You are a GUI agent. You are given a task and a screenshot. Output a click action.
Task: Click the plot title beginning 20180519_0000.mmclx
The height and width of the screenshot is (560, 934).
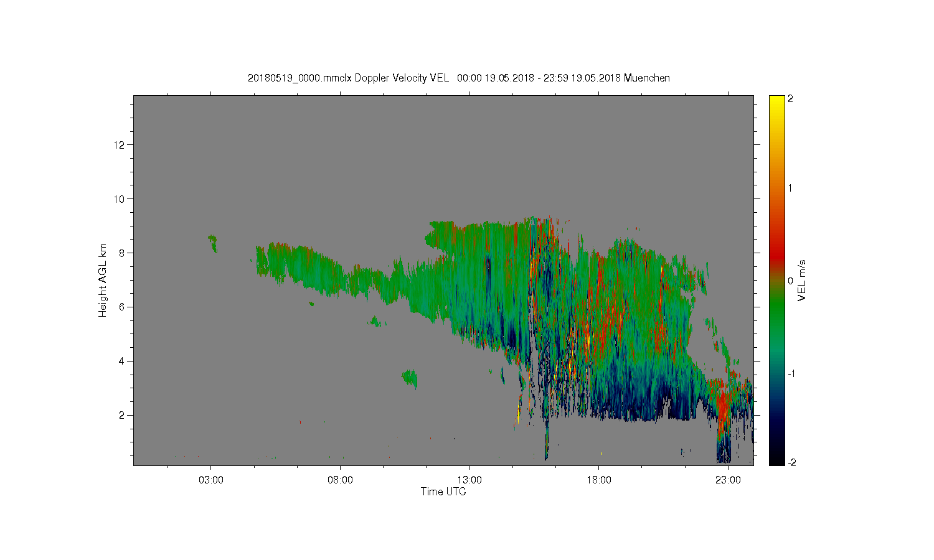pos(459,78)
